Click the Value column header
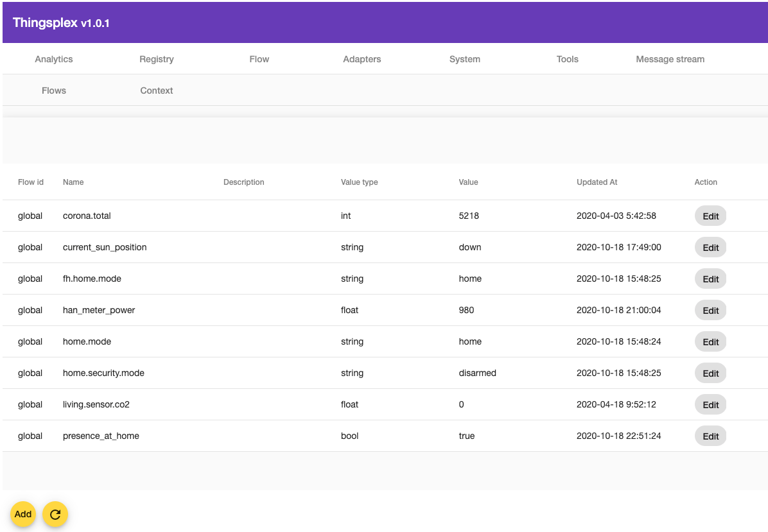This screenshot has height=532, width=768. point(468,182)
